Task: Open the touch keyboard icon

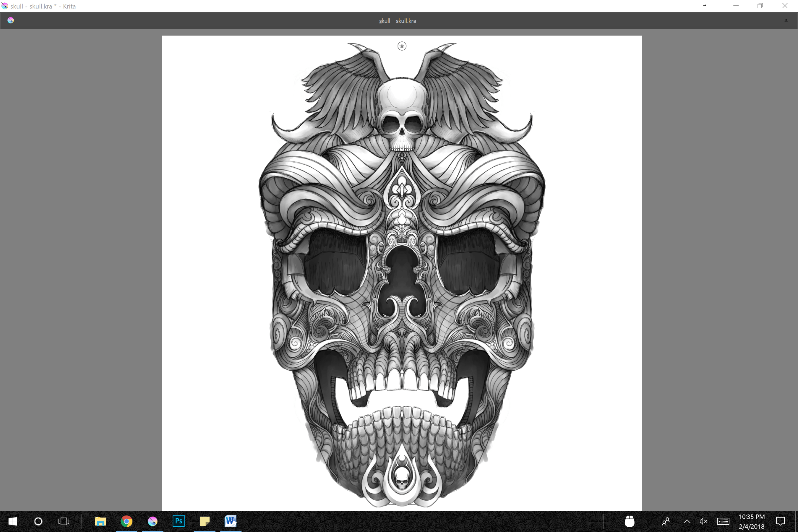Action: click(x=723, y=521)
